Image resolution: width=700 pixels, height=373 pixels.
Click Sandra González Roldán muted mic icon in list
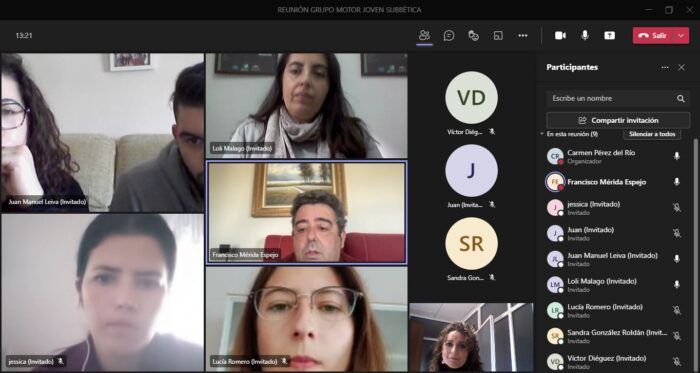tap(677, 336)
